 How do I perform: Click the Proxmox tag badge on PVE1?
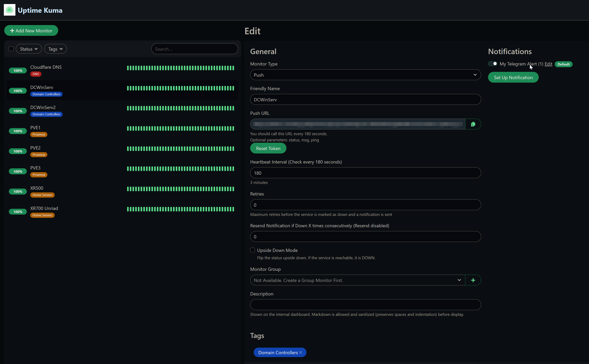(39, 134)
